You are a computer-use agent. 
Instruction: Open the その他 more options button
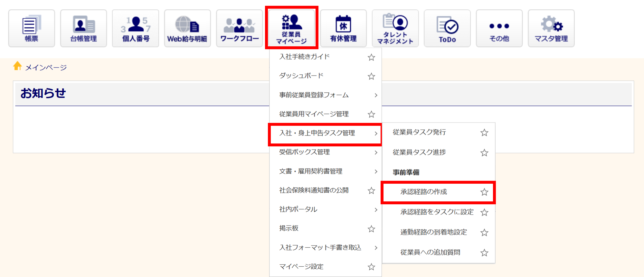click(499, 28)
